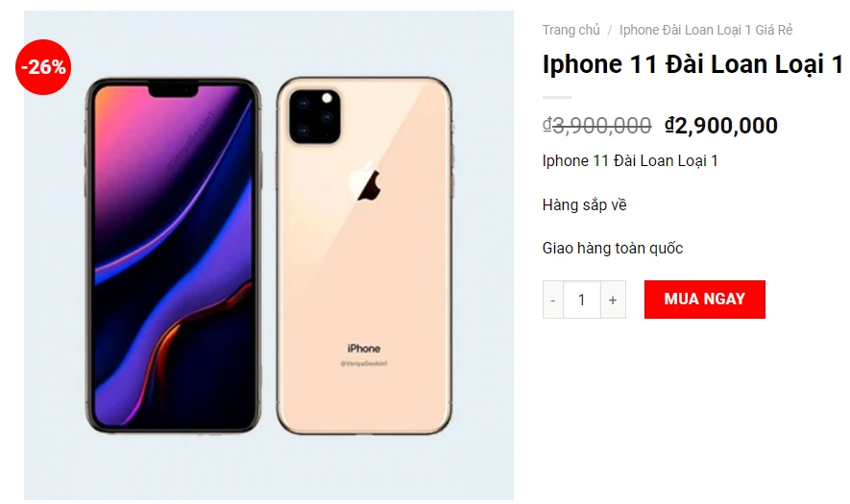Click the short description Iphone 11 Đài Loan Loại 1
This screenshot has width=850, height=504.
point(630,161)
